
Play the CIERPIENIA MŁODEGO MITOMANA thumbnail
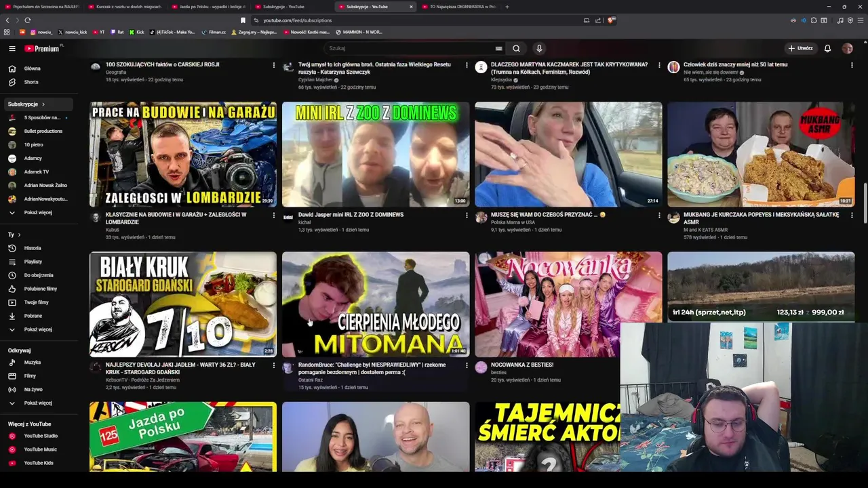[376, 304]
